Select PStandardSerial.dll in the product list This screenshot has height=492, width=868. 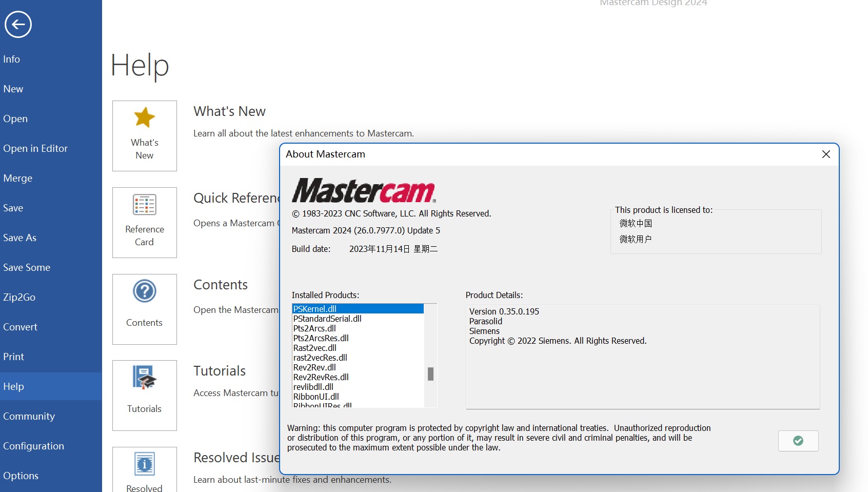[x=358, y=319]
